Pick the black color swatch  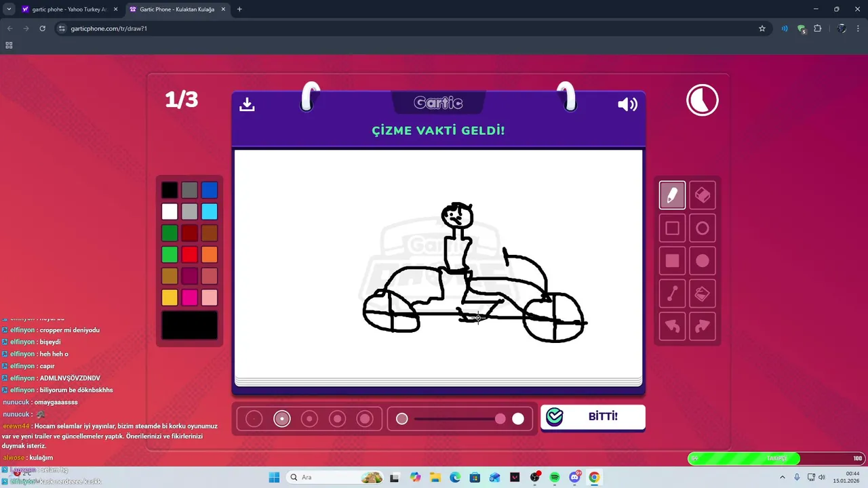click(170, 190)
